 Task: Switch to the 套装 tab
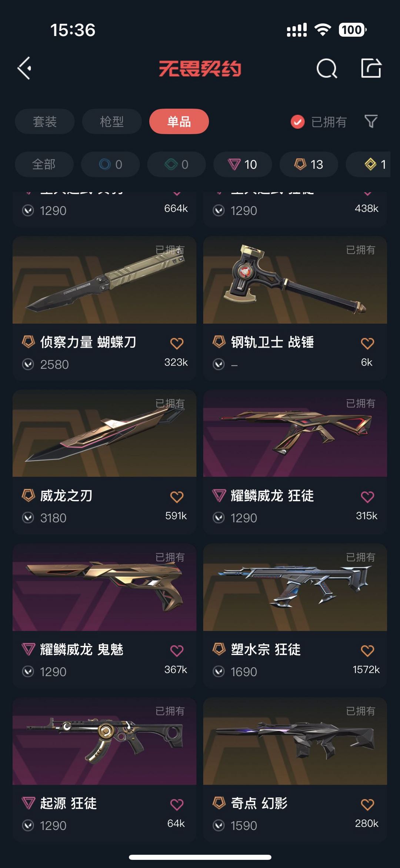45,121
